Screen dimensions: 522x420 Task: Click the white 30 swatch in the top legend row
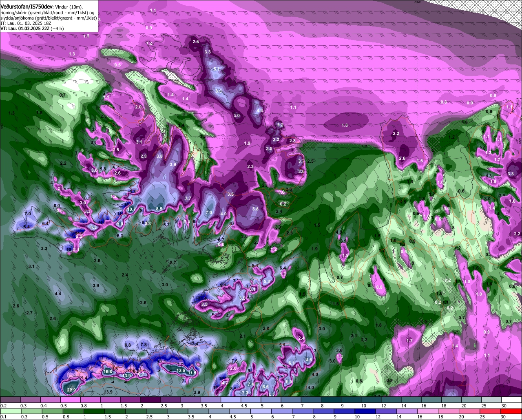(511, 400)
